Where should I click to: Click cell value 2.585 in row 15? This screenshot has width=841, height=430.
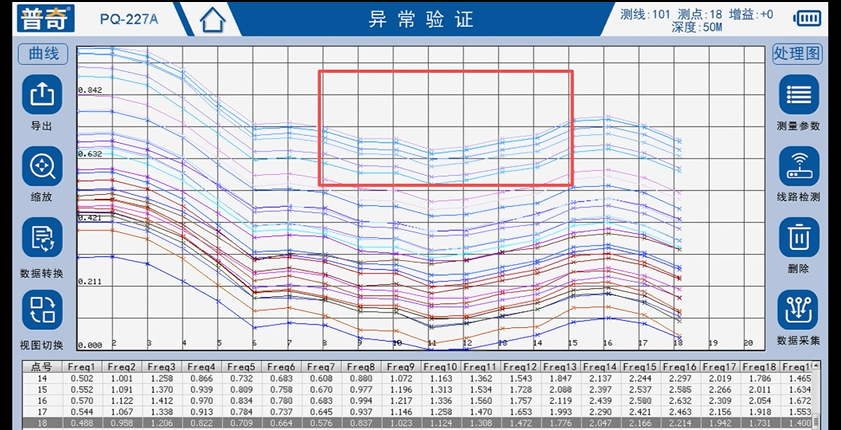681,389
